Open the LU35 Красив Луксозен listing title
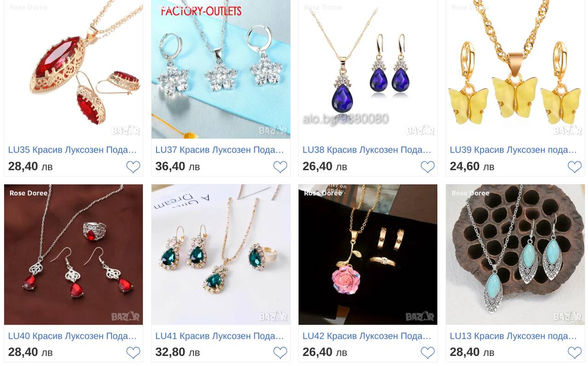The image size is (588, 366). click(x=73, y=150)
